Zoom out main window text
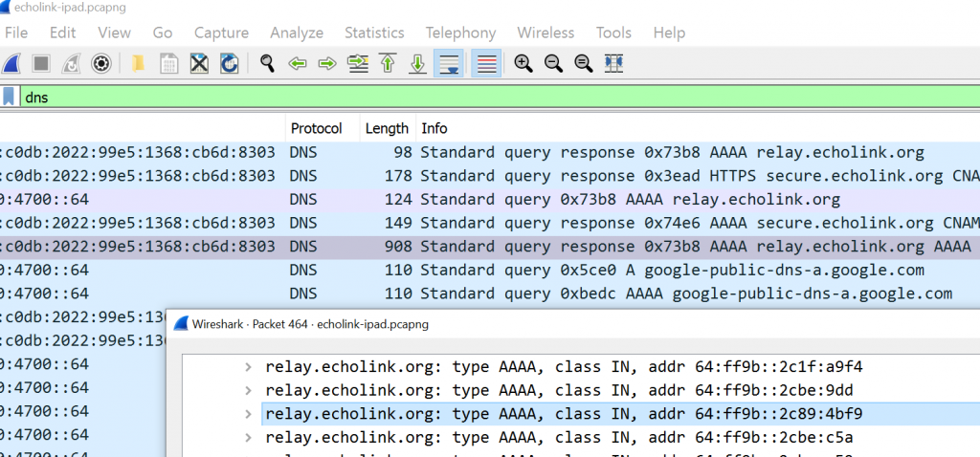This screenshot has width=980, height=457. (x=553, y=64)
